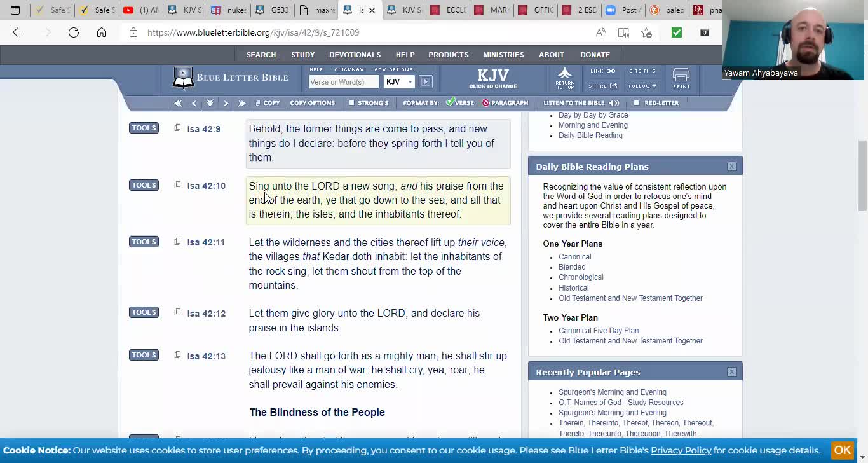Viewport: 868px width, 463px height.
Task: Switch to the YouTube tab
Action: point(140,10)
